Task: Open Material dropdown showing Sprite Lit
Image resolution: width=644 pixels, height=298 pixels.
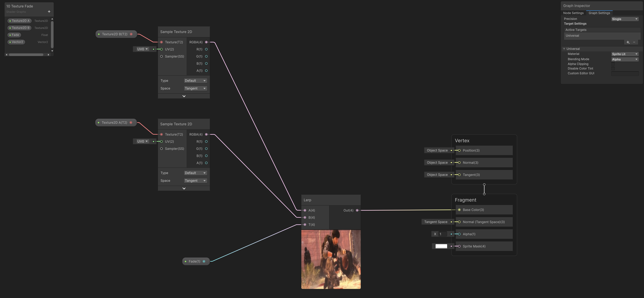Action: click(625, 54)
